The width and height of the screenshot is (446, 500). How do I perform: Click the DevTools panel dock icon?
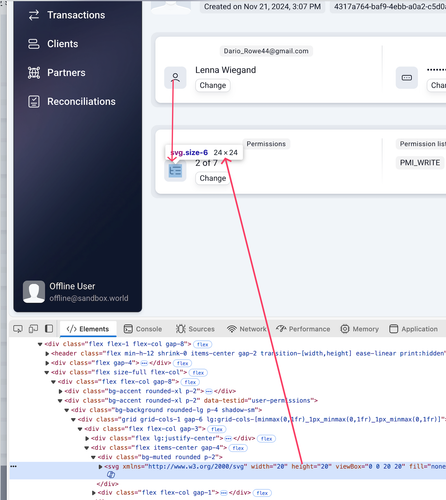(49, 329)
